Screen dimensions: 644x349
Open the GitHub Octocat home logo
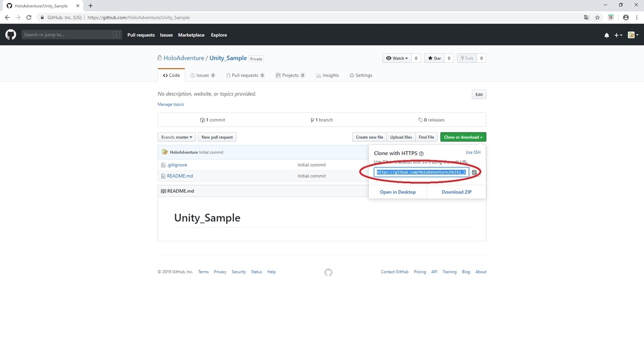(11, 35)
